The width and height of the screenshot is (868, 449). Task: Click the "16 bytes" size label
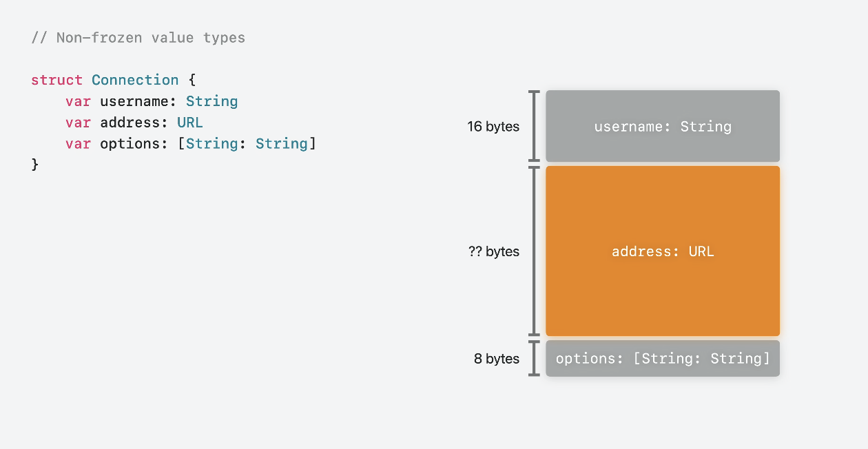pyautogui.click(x=493, y=127)
